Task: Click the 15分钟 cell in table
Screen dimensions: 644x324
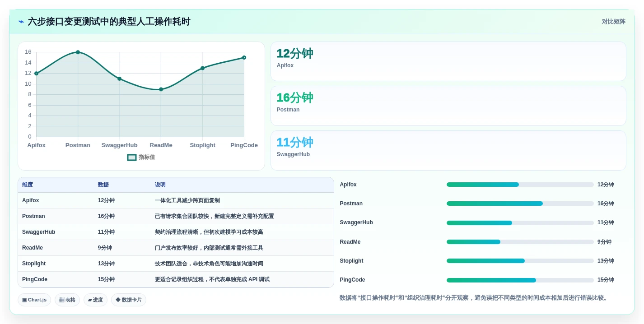Action: (106, 279)
